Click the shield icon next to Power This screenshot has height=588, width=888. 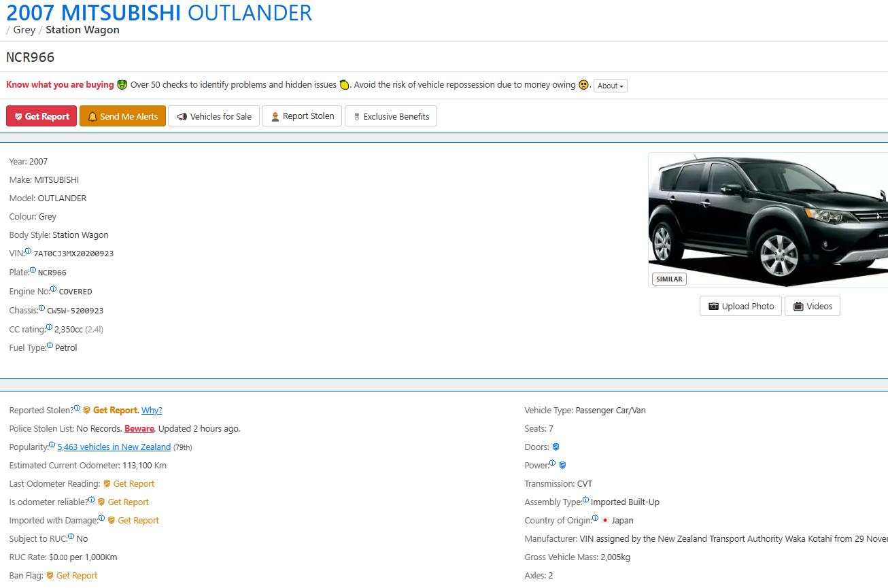(562, 466)
